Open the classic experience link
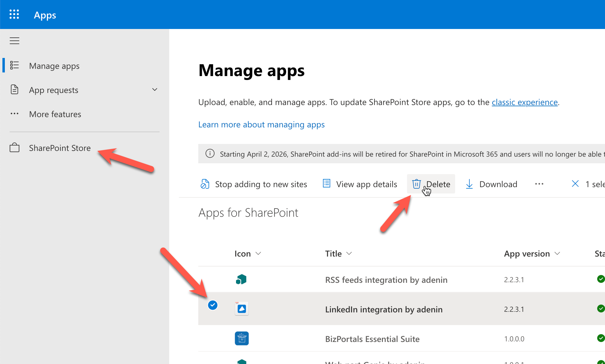The width and height of the screenshot is (605, 364). pyautogui.click(x=525, y=102)
